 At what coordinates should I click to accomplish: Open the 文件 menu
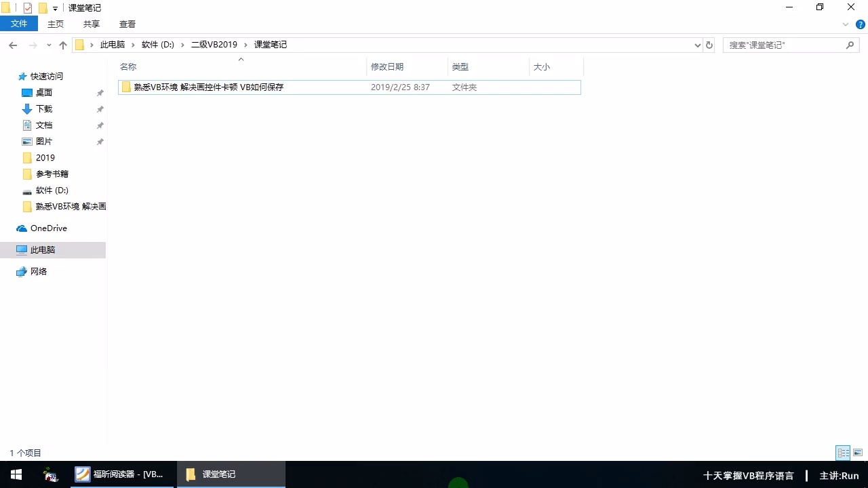[x=19, y=23]
